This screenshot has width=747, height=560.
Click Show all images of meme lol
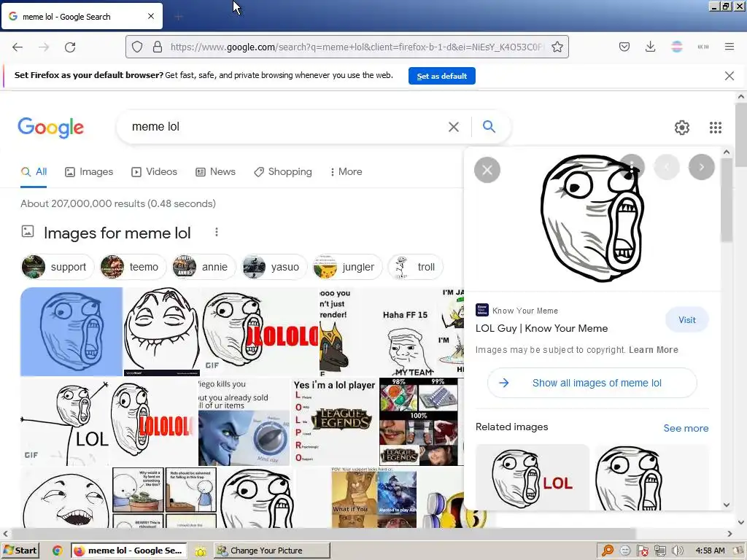592,383
